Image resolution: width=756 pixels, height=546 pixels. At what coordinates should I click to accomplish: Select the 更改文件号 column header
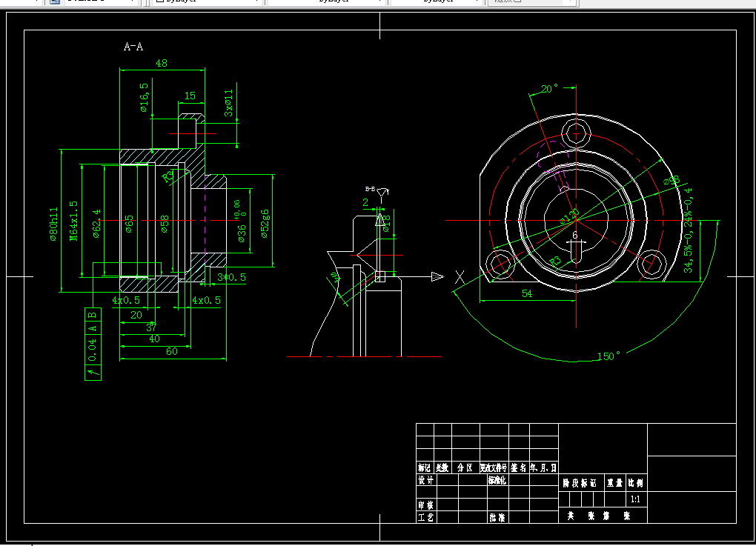494,468
